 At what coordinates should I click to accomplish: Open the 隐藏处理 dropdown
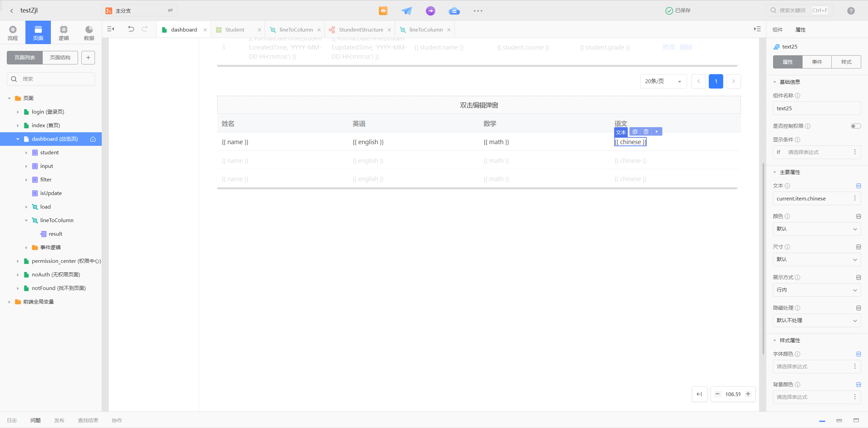pos(817,320)
